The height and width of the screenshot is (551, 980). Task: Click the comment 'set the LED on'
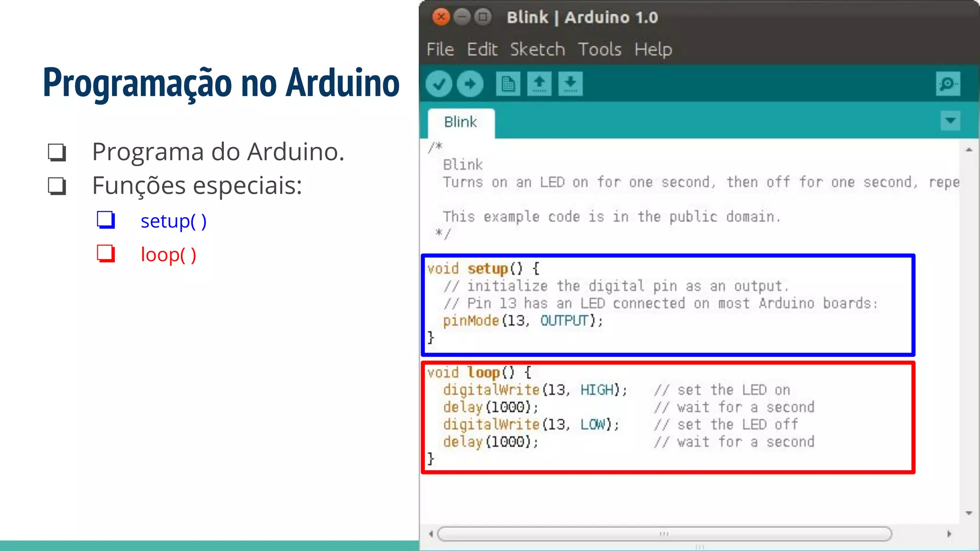[722, 390]
